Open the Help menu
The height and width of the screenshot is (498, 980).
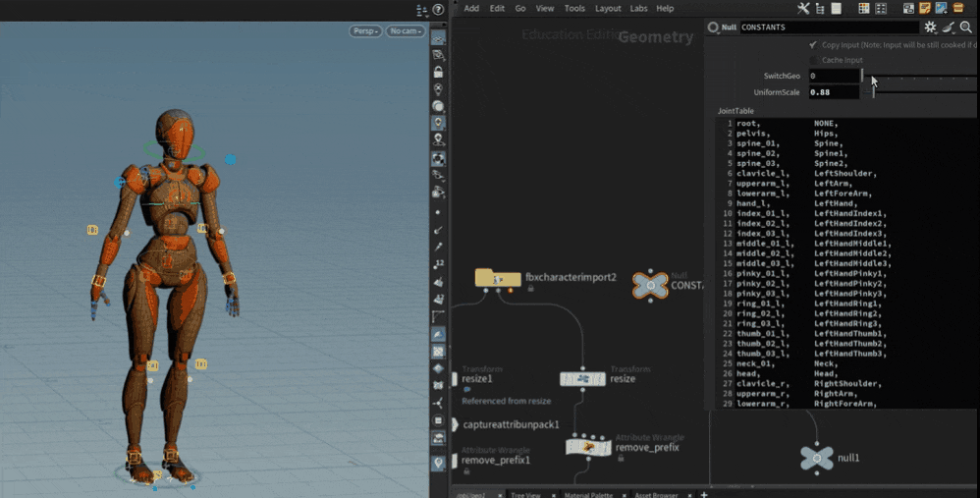click(665, 8)
